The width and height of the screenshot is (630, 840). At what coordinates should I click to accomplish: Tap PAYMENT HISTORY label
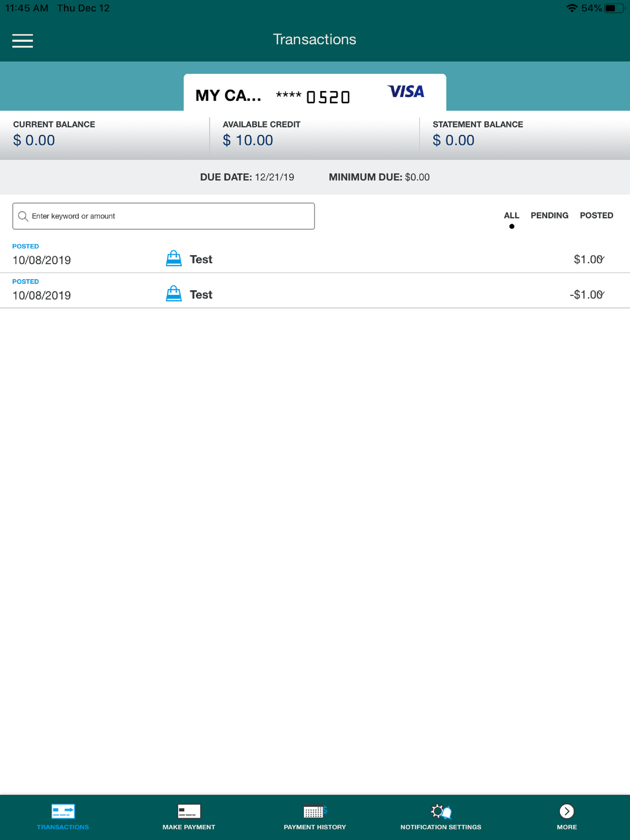[315, 827]
